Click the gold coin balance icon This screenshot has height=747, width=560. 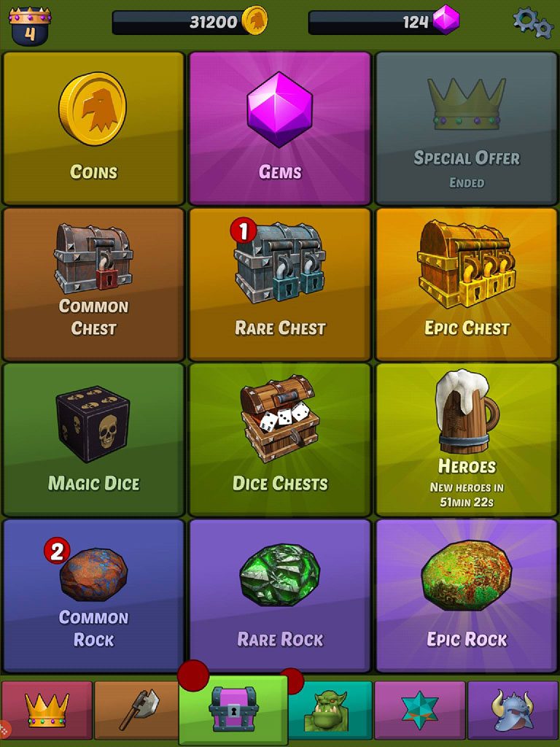254,20
